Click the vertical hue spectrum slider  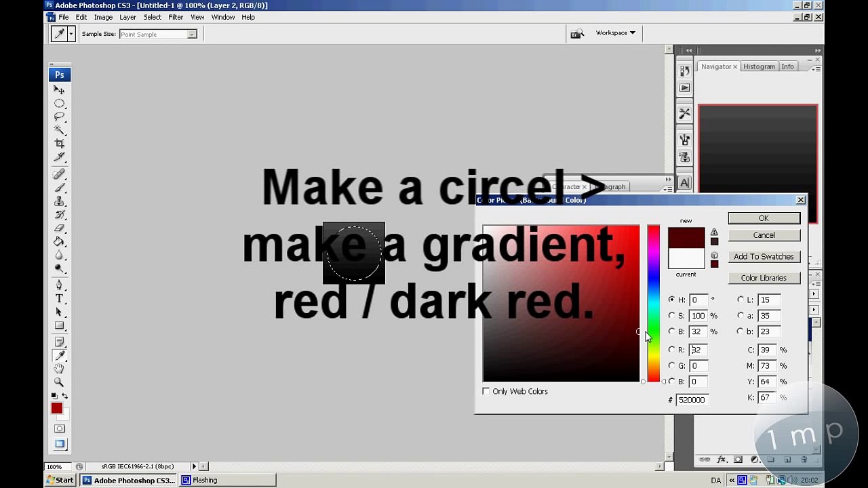[653, 304]
